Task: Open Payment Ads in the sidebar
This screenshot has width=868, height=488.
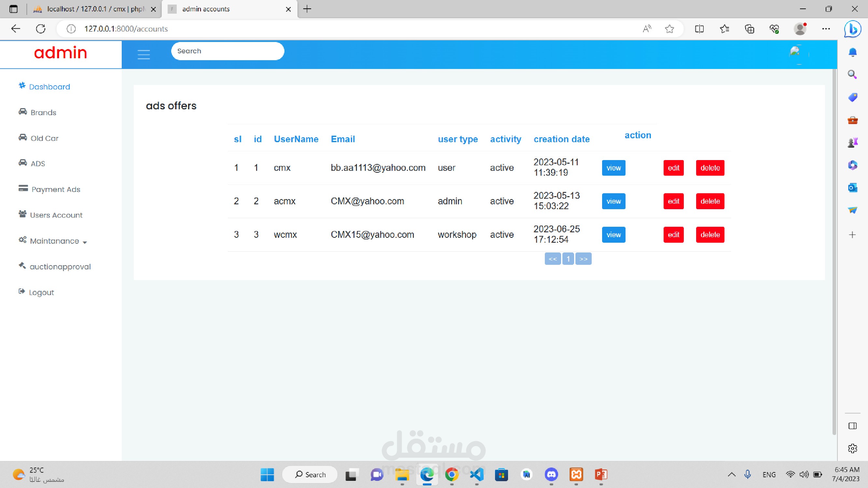Action: 56,189
